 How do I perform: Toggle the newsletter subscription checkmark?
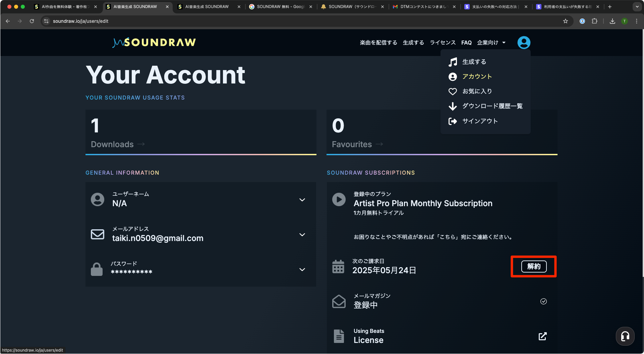[543, 301]
